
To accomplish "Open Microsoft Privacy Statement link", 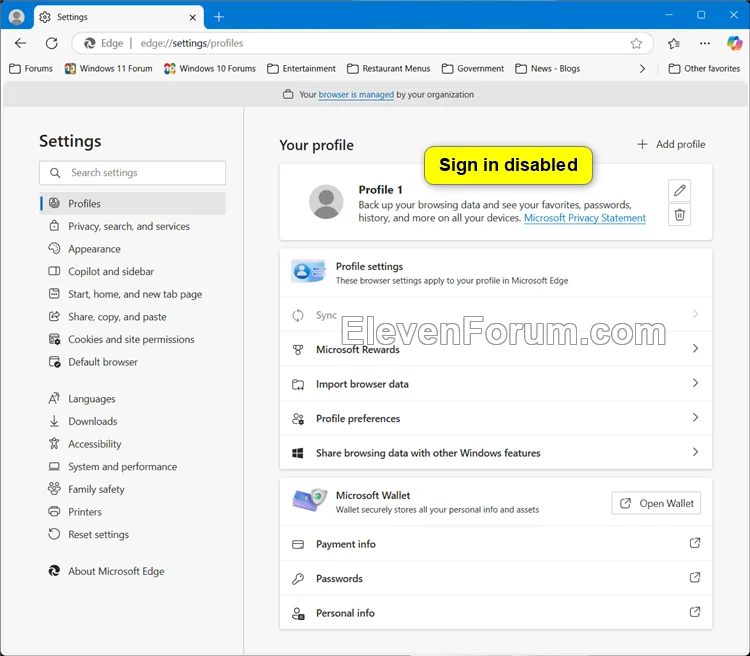I will tap(585, 218).
